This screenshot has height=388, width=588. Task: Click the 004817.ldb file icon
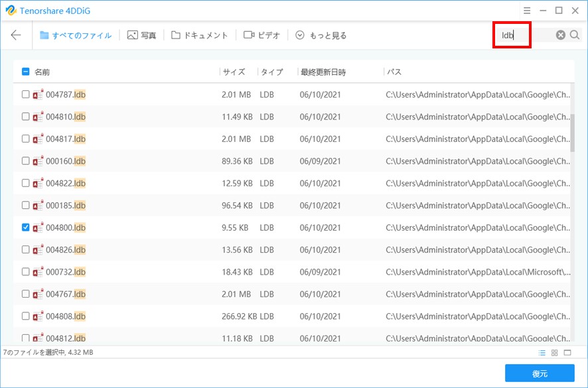tap(38, 139)
